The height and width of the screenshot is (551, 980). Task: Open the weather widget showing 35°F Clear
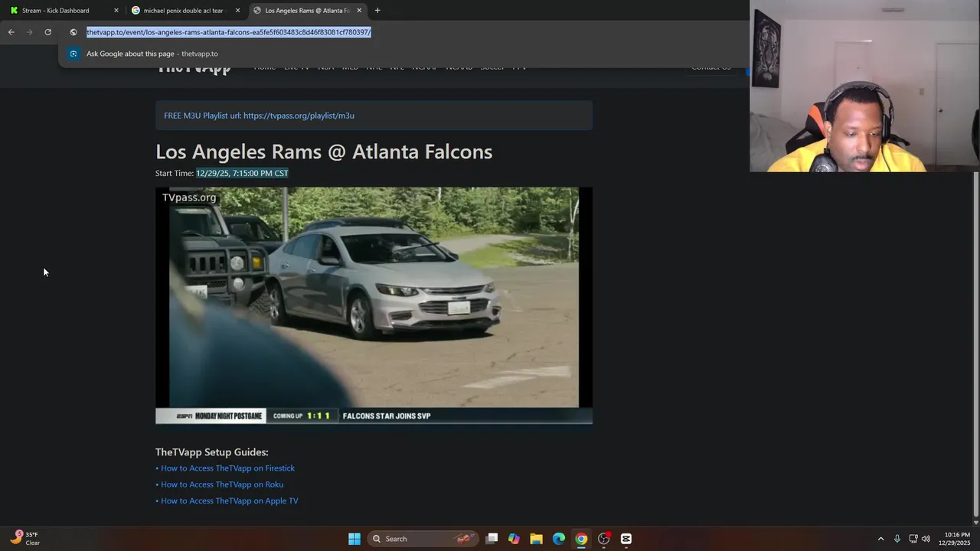point(25,539)
